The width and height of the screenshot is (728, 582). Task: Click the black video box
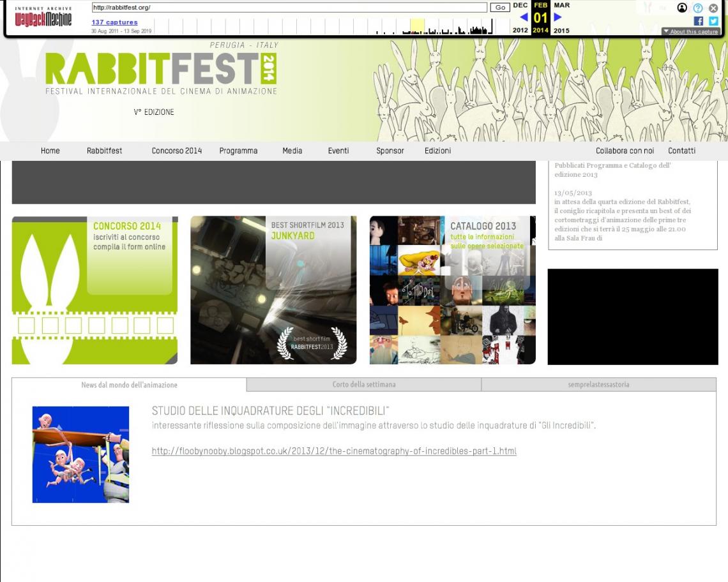click(x=633, y=317)
